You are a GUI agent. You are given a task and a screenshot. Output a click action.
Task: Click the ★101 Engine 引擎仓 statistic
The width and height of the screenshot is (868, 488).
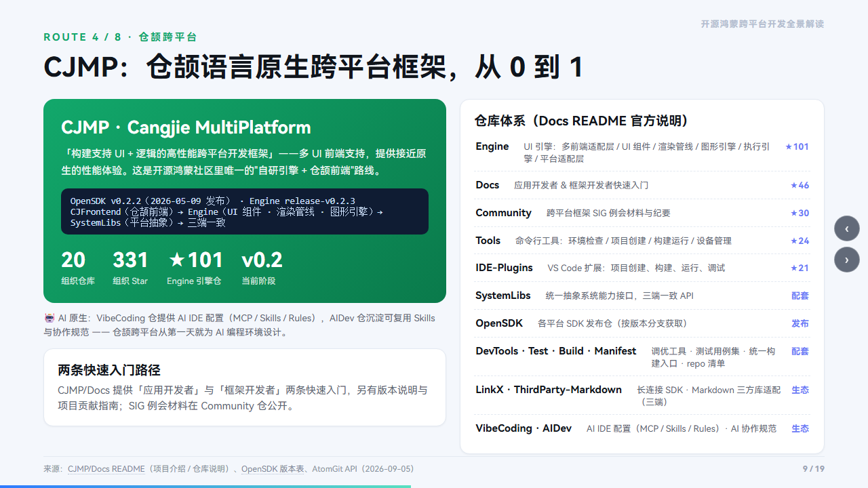(x=195, y=268)
